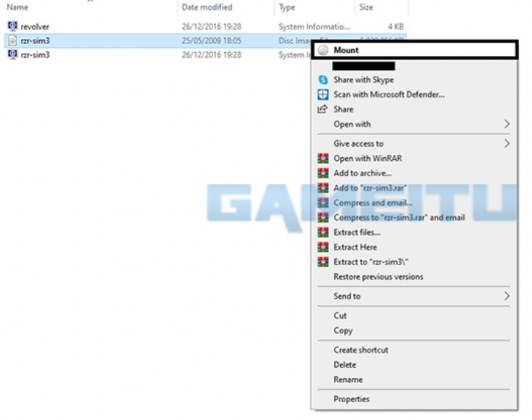Click WinRAR icon beside Compress to "rzr-sim3.rar" and email

click(x=323, y=217)
